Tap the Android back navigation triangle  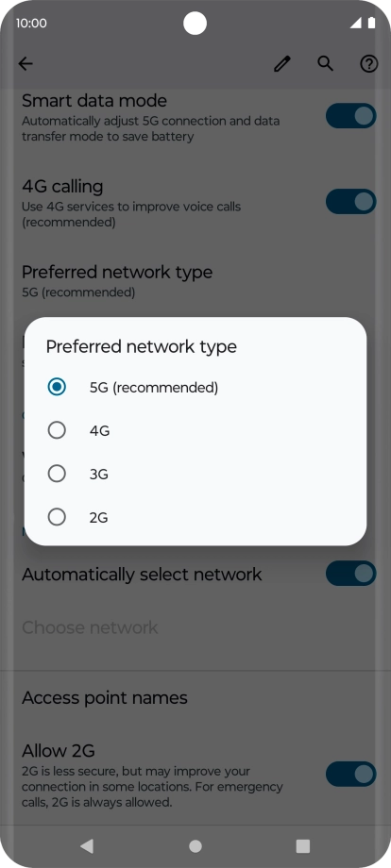click(x=86, y=845)
